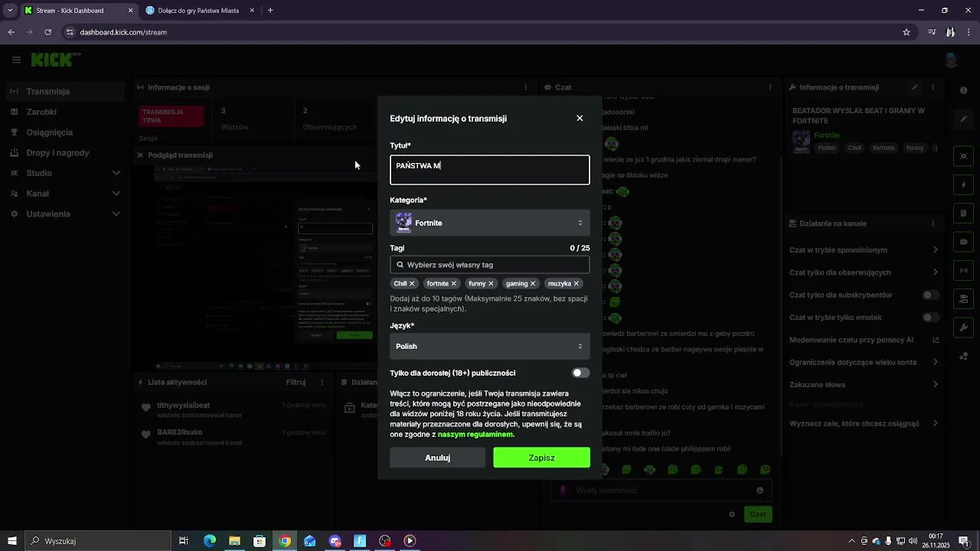Click the pencil icon in right toolbar
980x551 pixels.
[963, 119]
